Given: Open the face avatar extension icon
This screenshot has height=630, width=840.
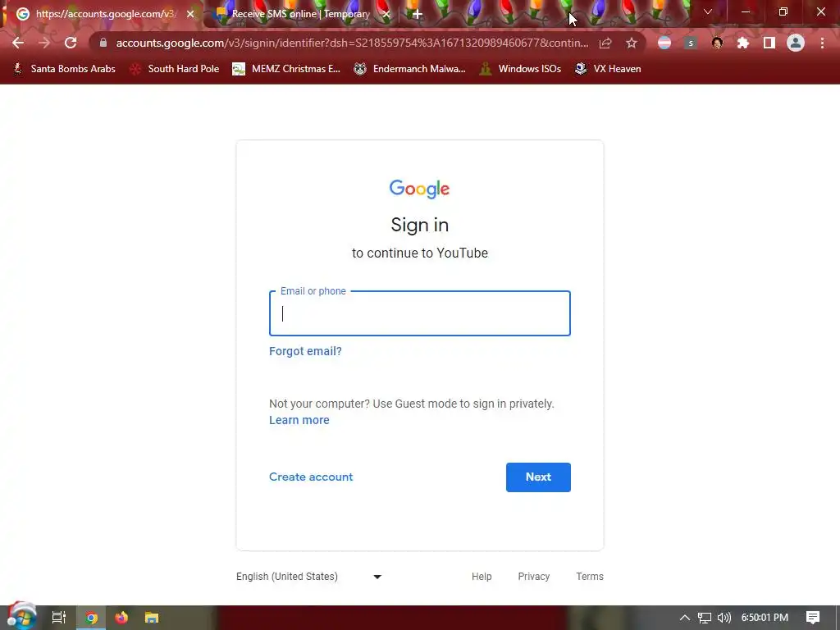Looking at the screenshot, I should (x=717, y=43).
